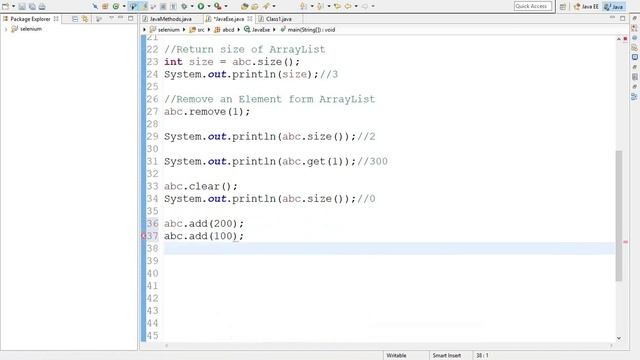Viewport: 640px width, 360px height.
Task: Click JavaExe class in the breadcrumb
Action: point(260,30)
